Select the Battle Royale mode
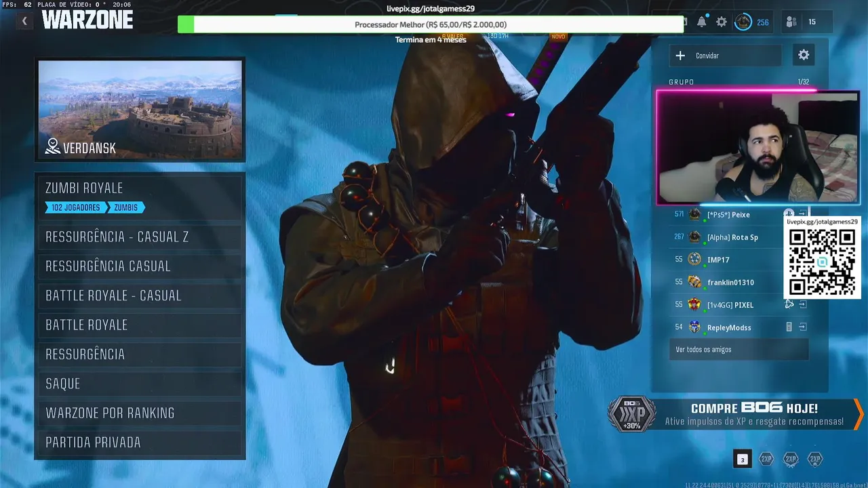This screenshot has height=488, width=868. [140, 325]
